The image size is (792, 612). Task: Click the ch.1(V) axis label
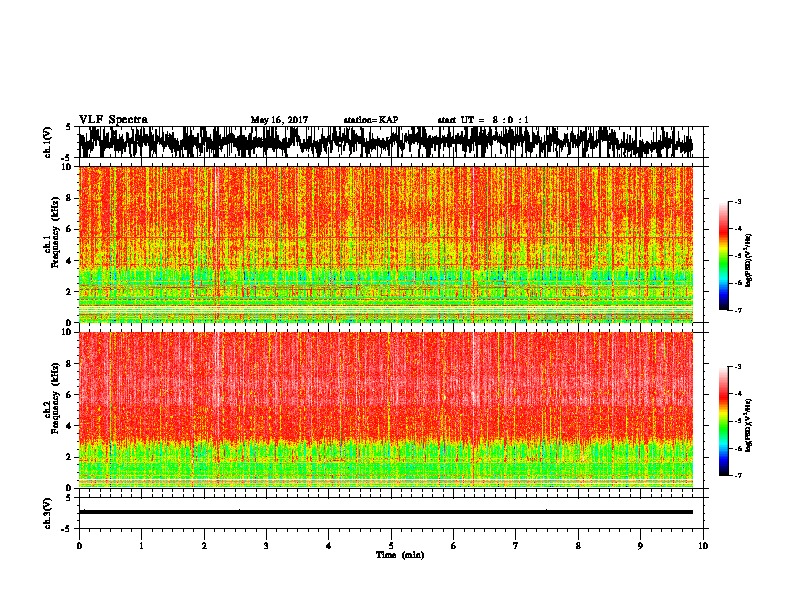pyautogui.click(x=47, y=142)
